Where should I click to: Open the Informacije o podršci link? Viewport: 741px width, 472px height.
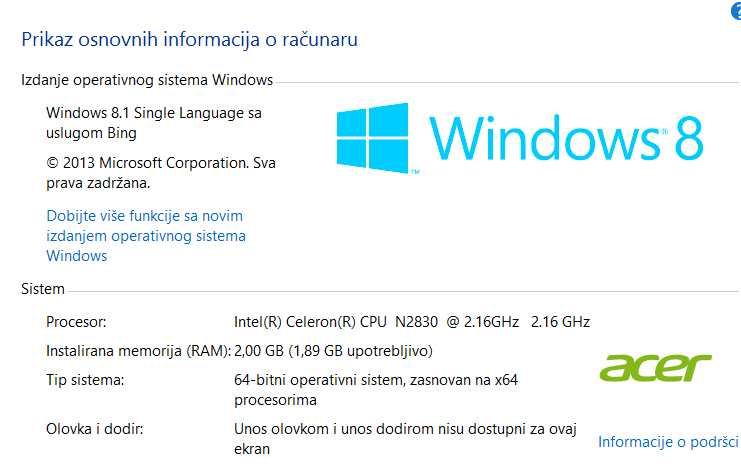[668, 441]
